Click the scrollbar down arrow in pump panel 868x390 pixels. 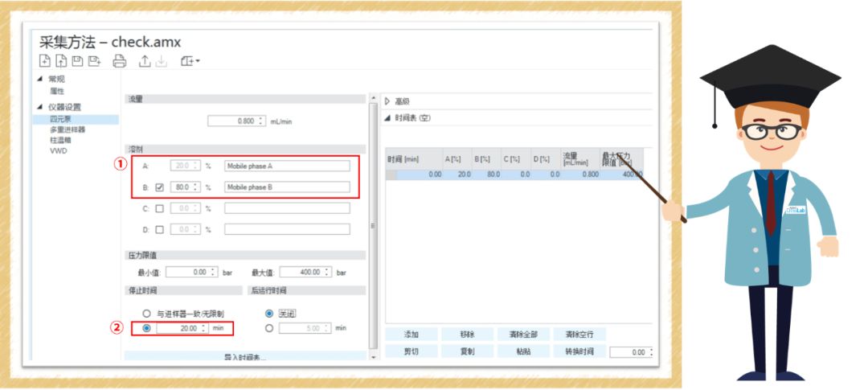pyautogui.click(x=373, y=357)
